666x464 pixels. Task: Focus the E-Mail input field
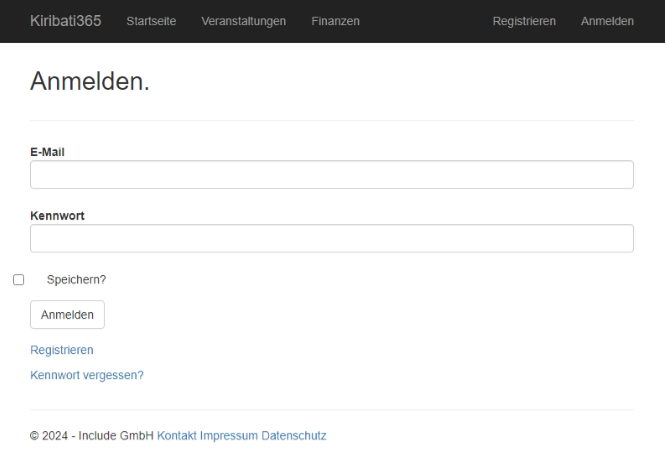(x=331, y=175)
